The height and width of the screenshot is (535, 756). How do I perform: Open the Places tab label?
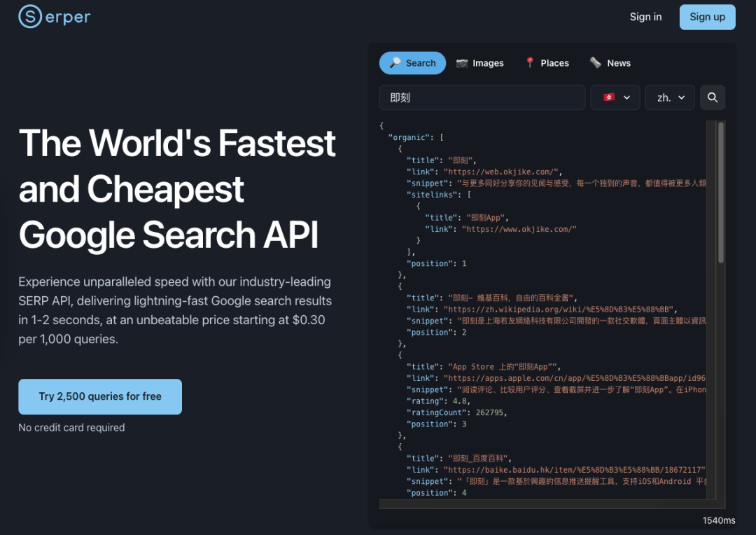click(554, 63)
